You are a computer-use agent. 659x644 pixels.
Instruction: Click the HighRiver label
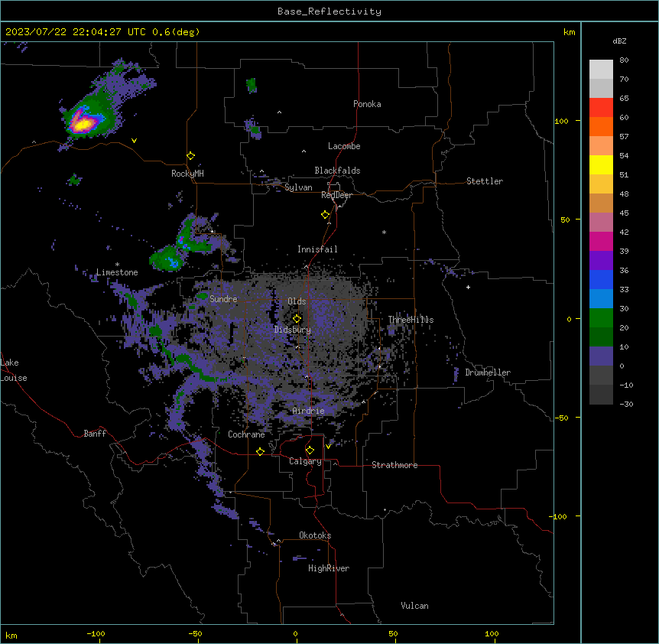tap(329, 568)
